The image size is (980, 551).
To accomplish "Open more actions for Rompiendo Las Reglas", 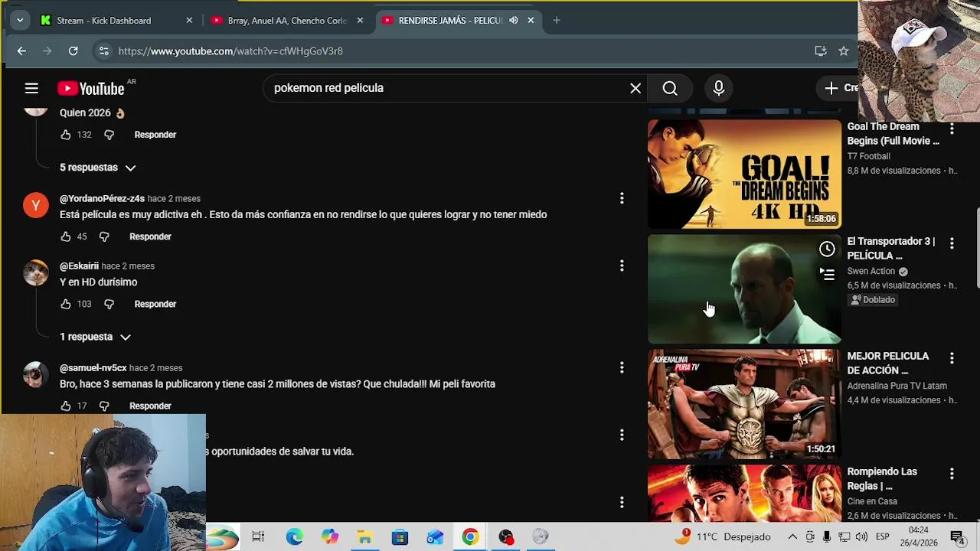I will tap(952, 474).
